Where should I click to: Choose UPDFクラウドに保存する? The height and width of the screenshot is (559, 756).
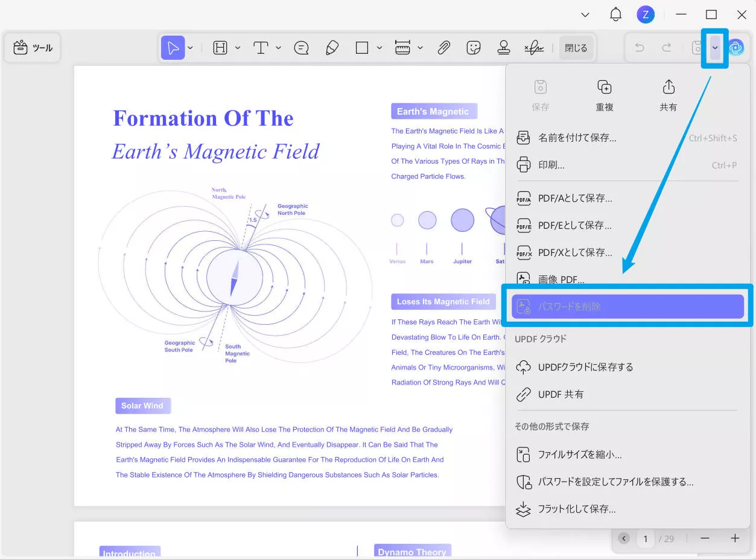tap(626, 367)
